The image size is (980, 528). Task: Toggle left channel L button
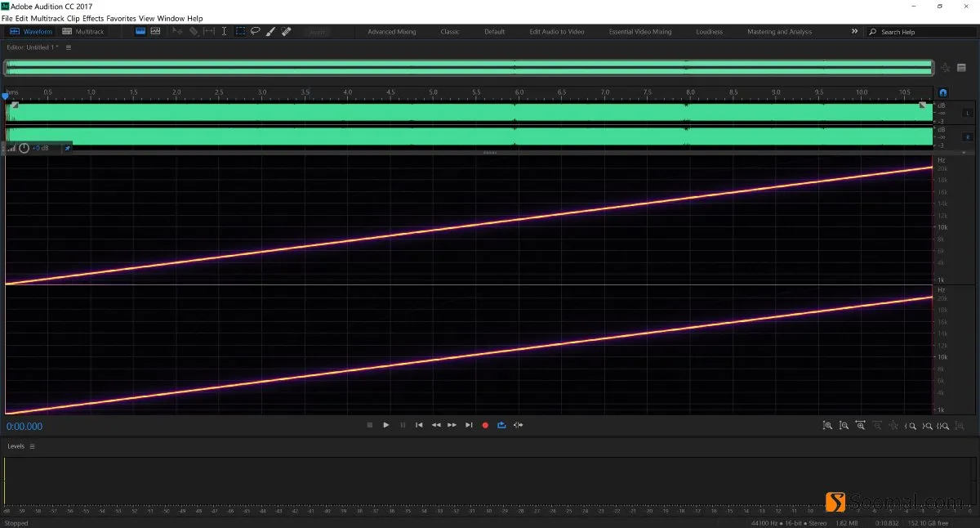[x=969, y=113]
